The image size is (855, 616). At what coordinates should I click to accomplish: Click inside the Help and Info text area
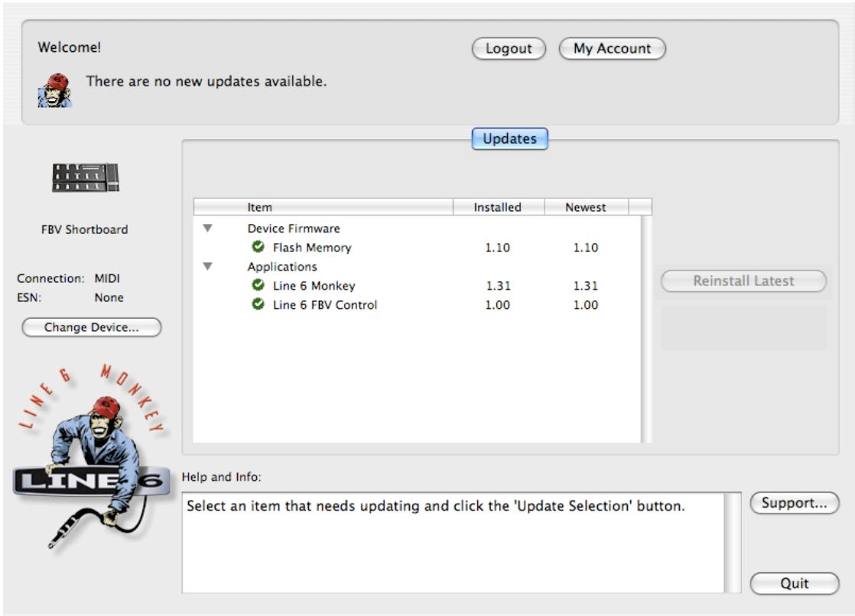pyautogui.click(x=454, y=543)
